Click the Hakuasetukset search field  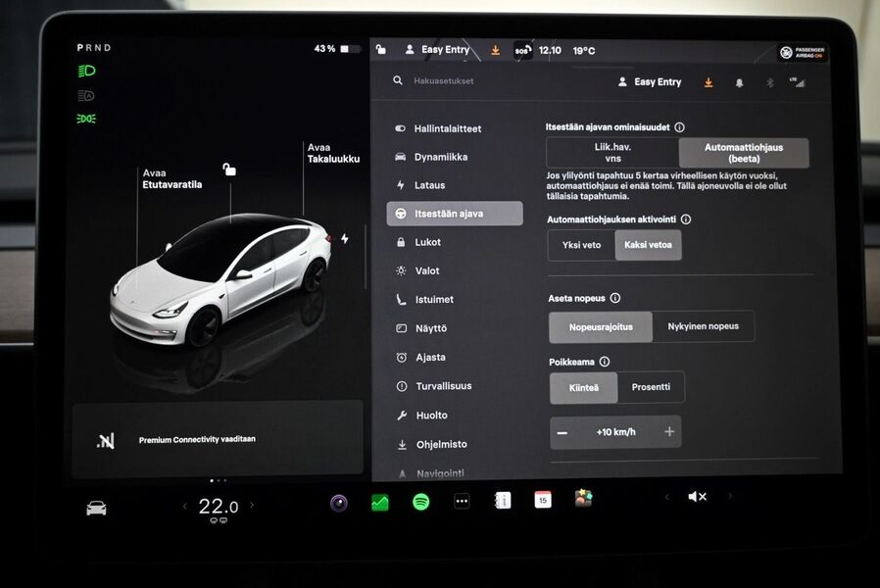[444, 80]
